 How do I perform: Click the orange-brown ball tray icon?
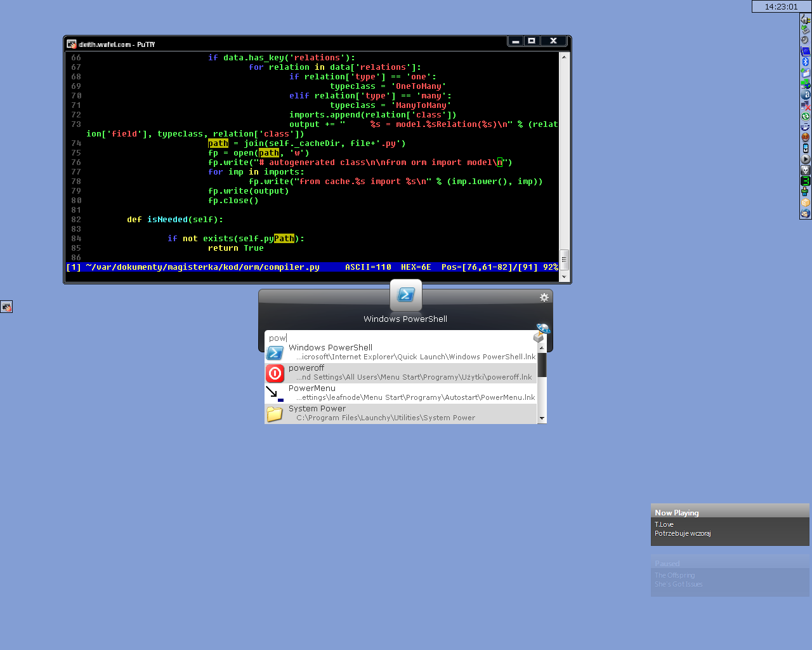[806, 138]
